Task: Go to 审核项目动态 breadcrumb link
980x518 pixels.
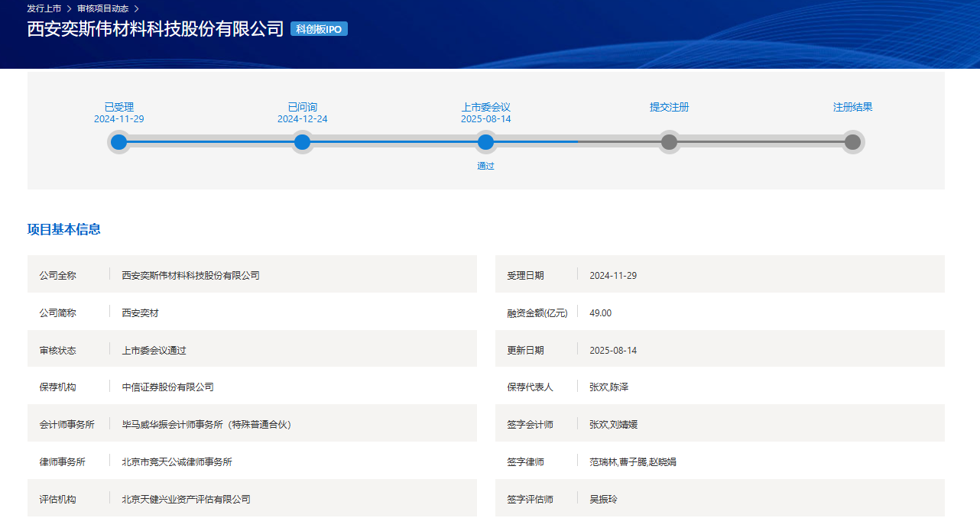Action: tap(102, 8)
